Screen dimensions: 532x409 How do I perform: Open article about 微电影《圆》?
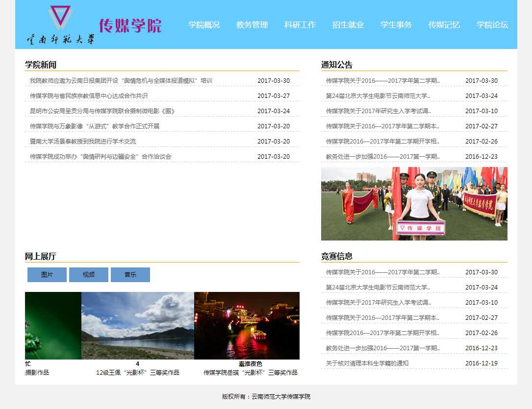(102, 111)
